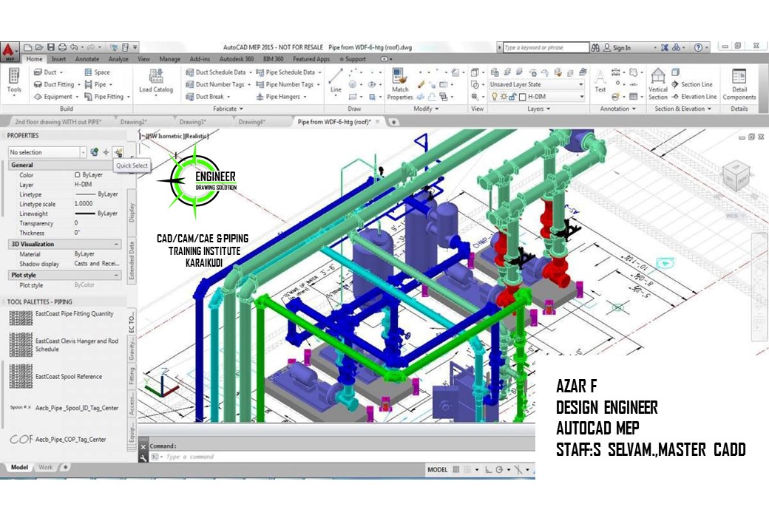Collapse the Plot style section

(x=117, y=276)
